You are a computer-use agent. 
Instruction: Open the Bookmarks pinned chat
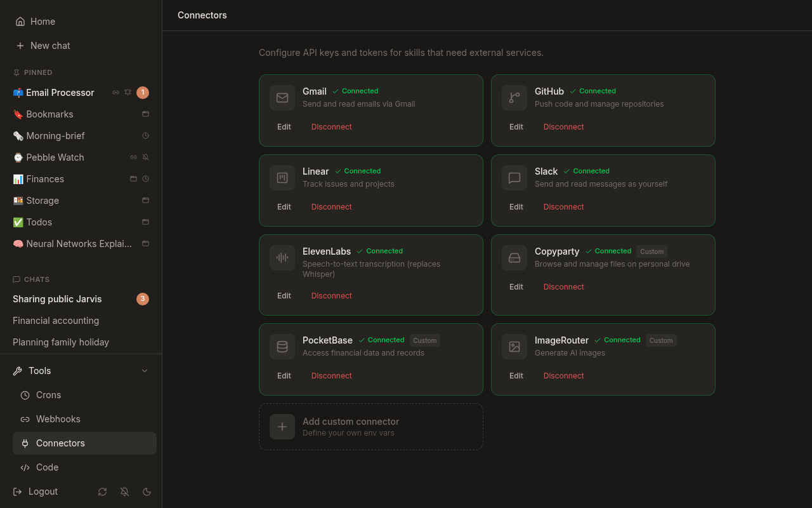click(x=81, y=114)
